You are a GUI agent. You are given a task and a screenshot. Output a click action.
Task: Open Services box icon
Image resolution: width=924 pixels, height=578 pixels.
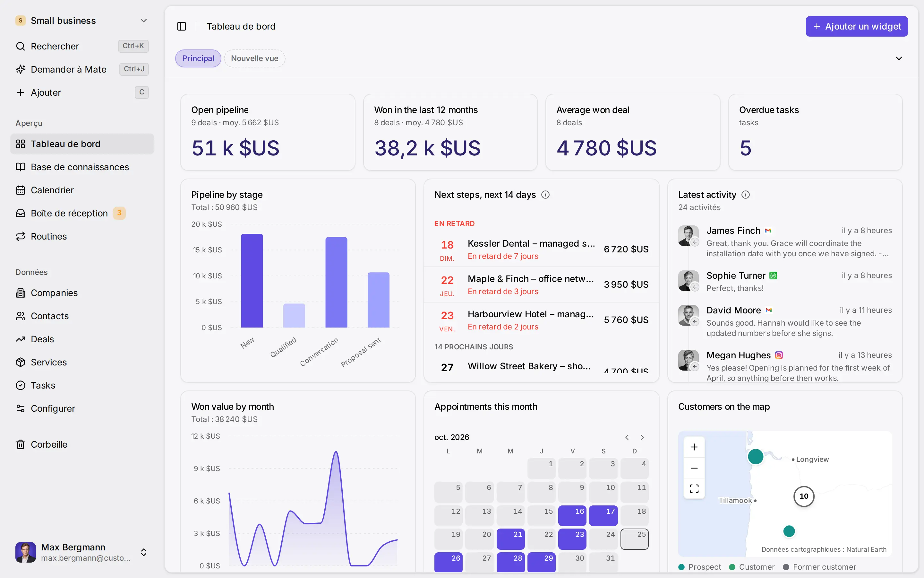[21, 363]
